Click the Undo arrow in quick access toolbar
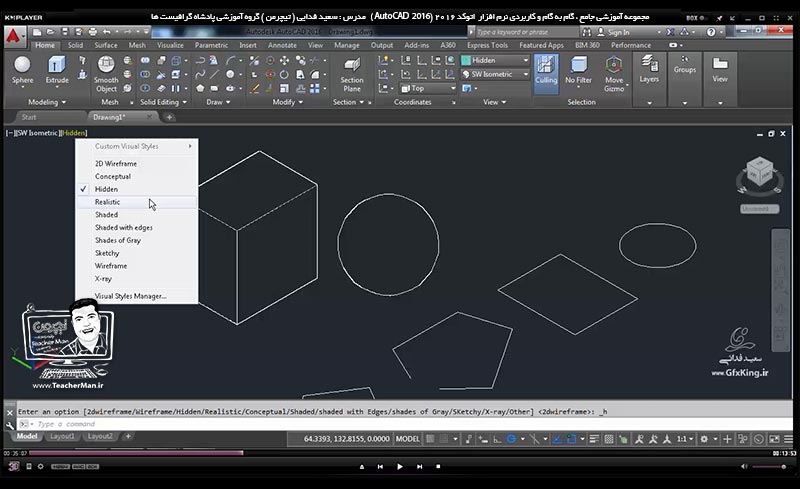 [107, 32]
